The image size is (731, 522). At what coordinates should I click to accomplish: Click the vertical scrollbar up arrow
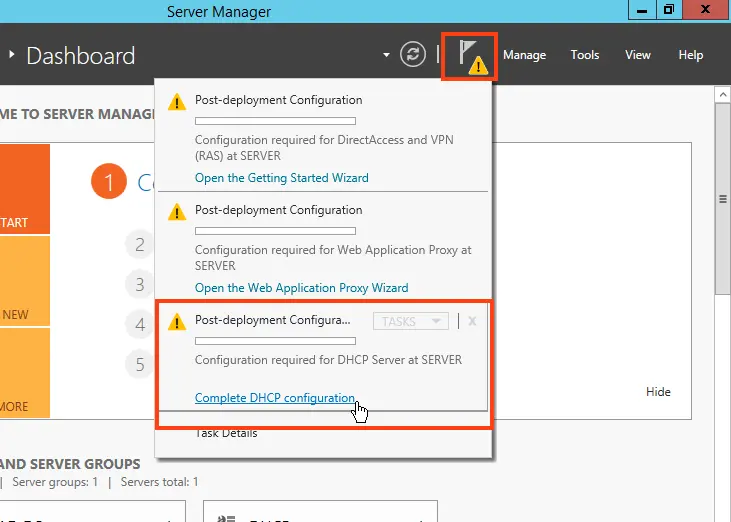pos(722,93)
